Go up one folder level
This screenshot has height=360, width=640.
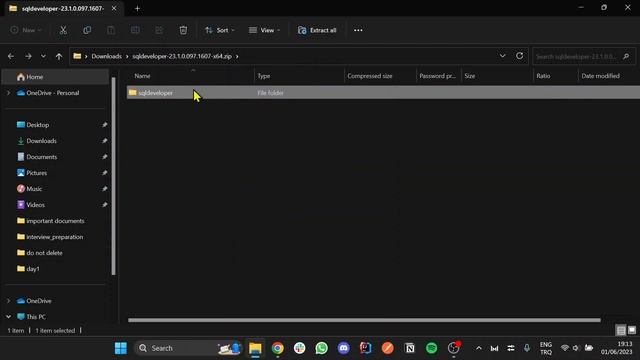pyautogui.click(x=59, y=56)
